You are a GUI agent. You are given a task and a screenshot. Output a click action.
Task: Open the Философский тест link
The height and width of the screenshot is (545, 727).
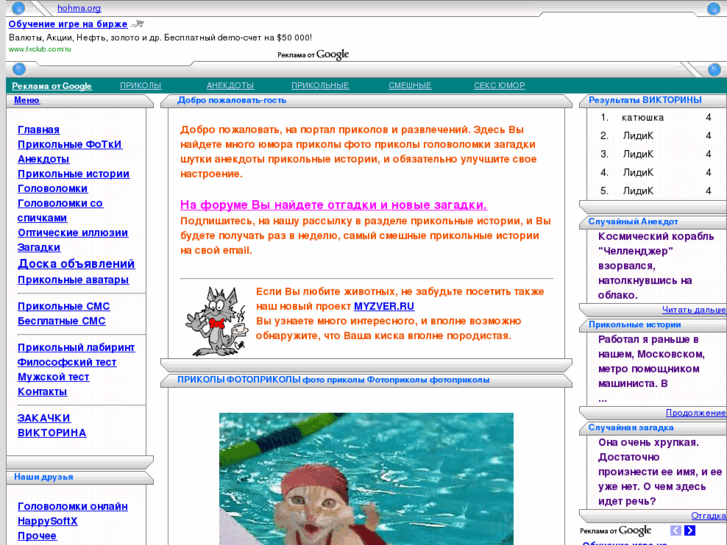[x=67, y=362]
